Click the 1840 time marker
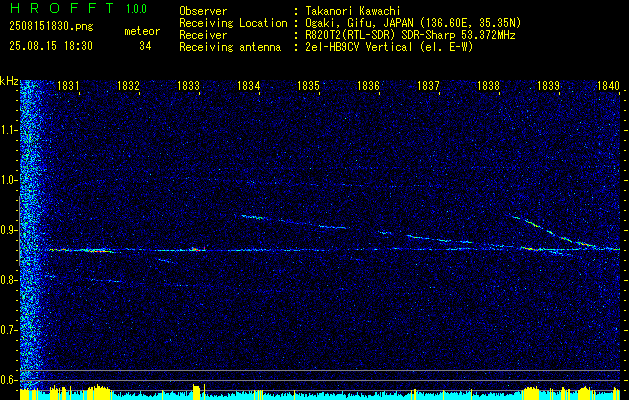This screenshot has height=400, width=629. coord(608,85)
